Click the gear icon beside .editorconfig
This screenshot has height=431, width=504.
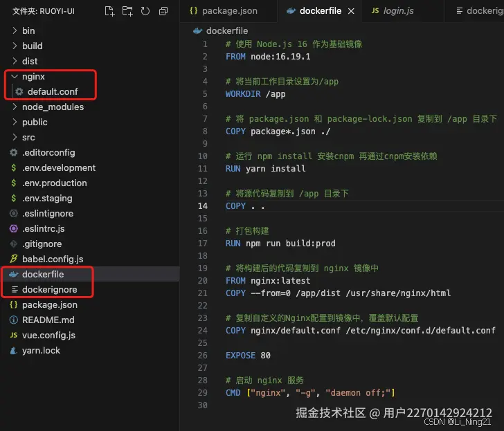pos(14,153)
